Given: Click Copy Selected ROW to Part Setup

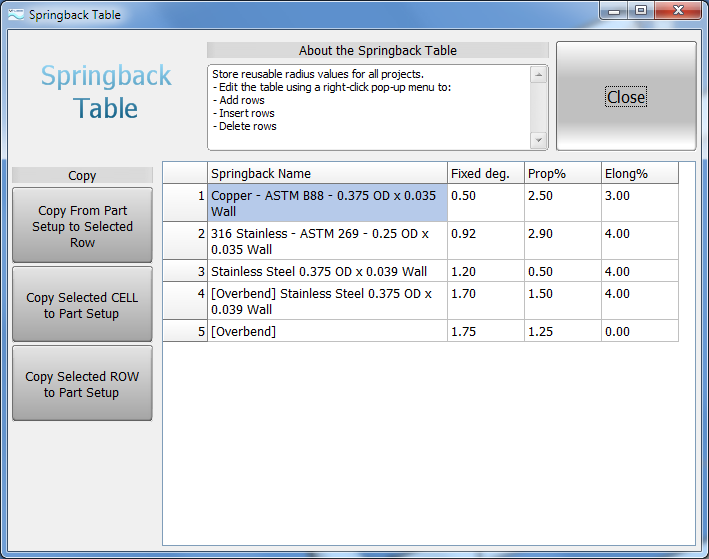Looking at the screenshot, I should [x=82, y=384].
